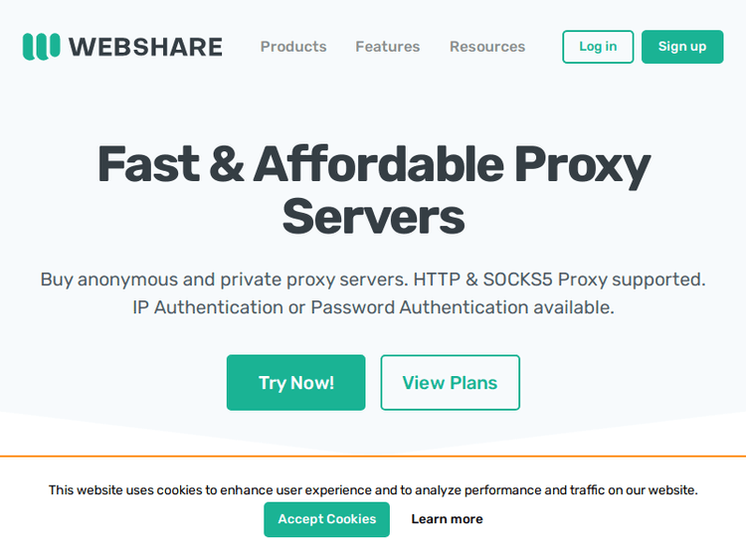Open the Products menu

[x=293, y=47]
